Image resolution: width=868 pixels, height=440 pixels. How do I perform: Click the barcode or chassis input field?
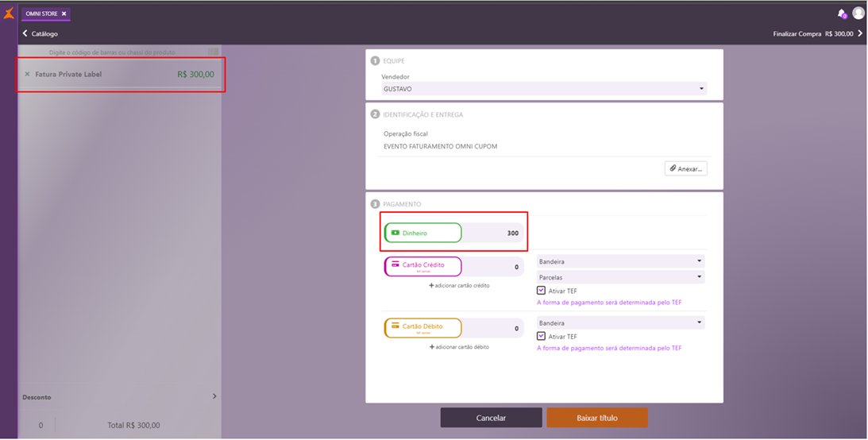112,52
